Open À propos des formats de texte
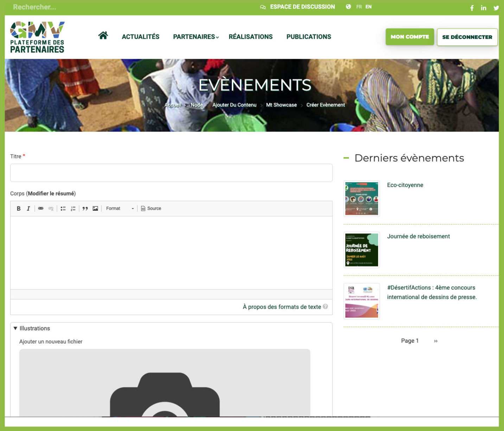 click(282, 307)
